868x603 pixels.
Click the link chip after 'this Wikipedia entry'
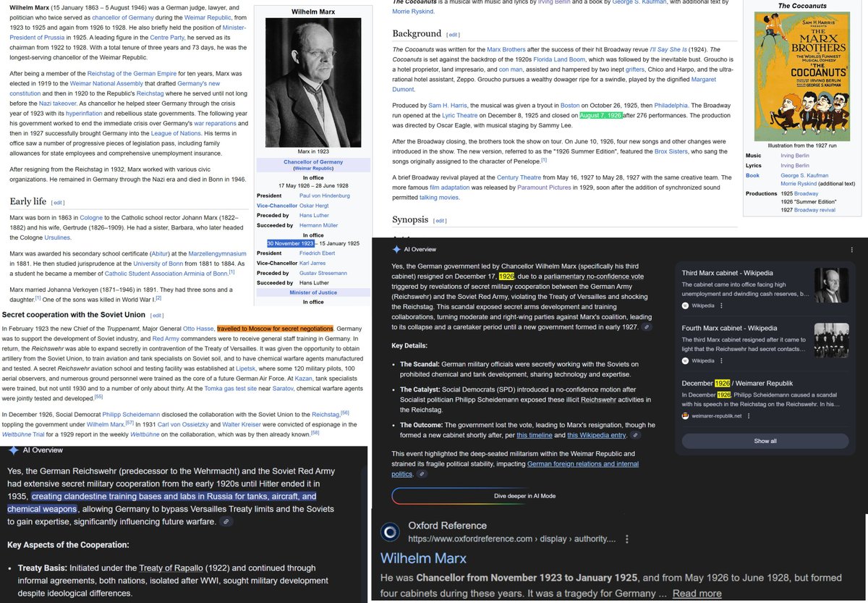tap(635, 435)
